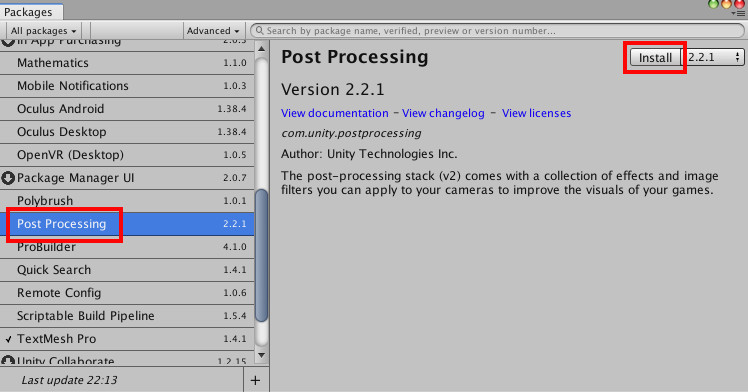This screenshot has width=748, height=392.
Task: Select the Remote Config package
Action: 127,293
